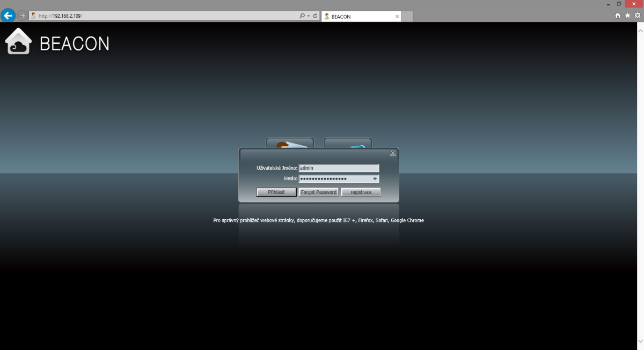644x350 pixels.
Task: Click the Forgot Password button
Action: click(x=319, y=192)
